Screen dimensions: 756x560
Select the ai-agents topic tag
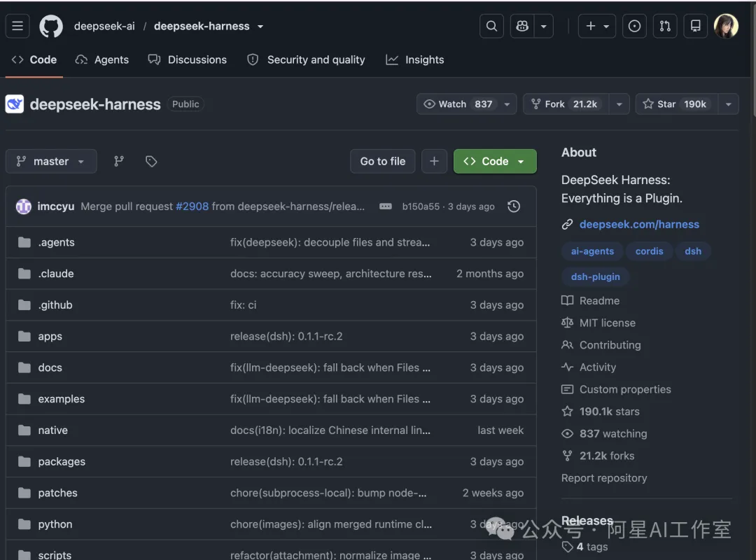[593, 251]
